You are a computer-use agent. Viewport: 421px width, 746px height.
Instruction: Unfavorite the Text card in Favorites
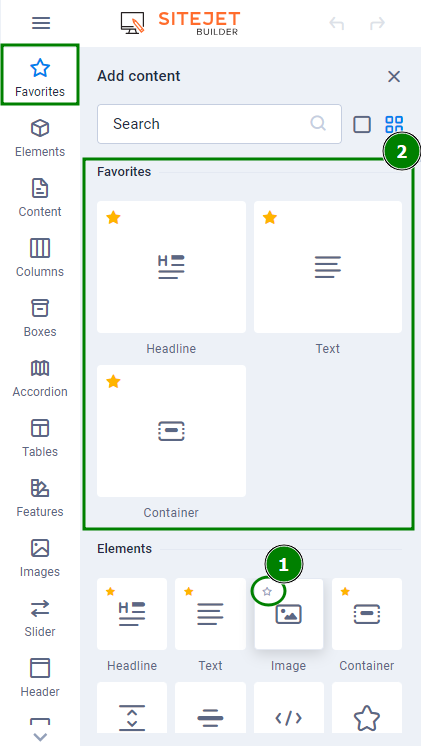(270, 218)
